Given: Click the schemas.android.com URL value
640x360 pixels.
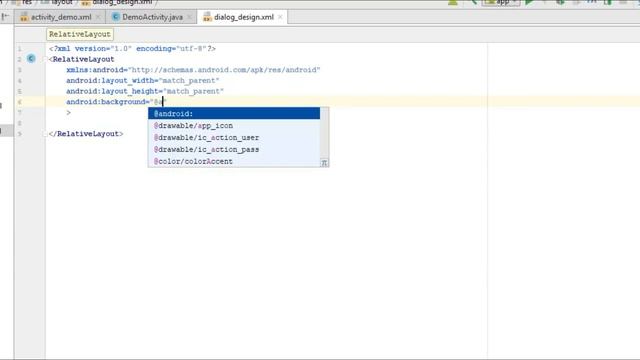Looking at the screenshot, I should point(224,70).
